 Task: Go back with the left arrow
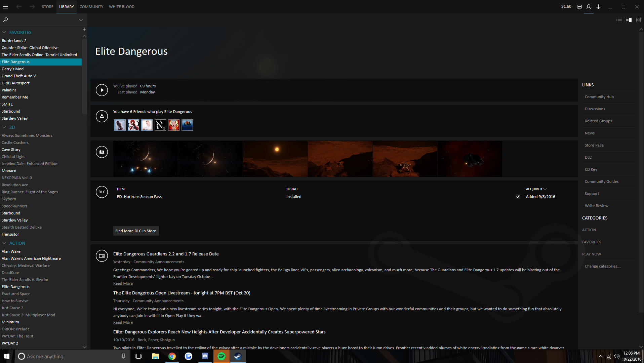click(x=19, y=7)
